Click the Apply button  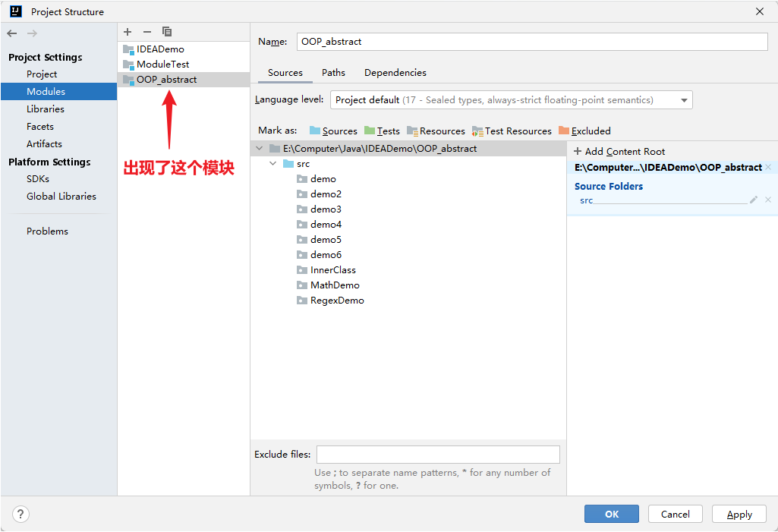pyautogui.click(x=739, y=514)
